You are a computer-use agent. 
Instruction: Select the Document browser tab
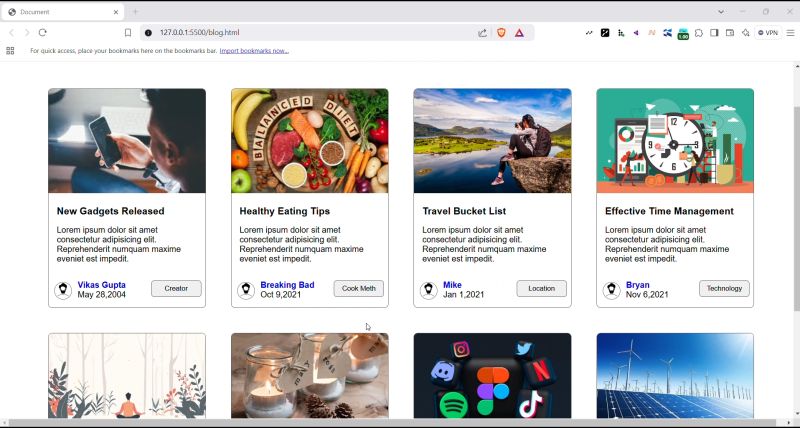(x=60, y=12)
